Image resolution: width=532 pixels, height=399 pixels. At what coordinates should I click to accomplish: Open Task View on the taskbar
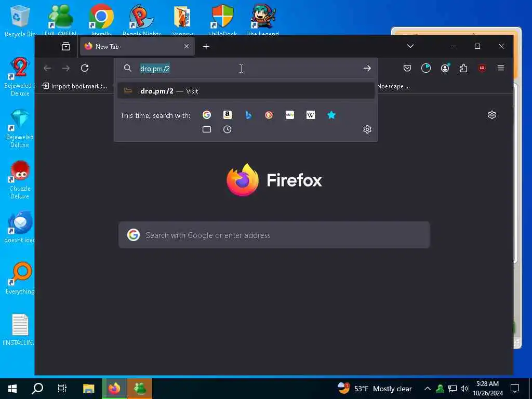pos(62,389)
